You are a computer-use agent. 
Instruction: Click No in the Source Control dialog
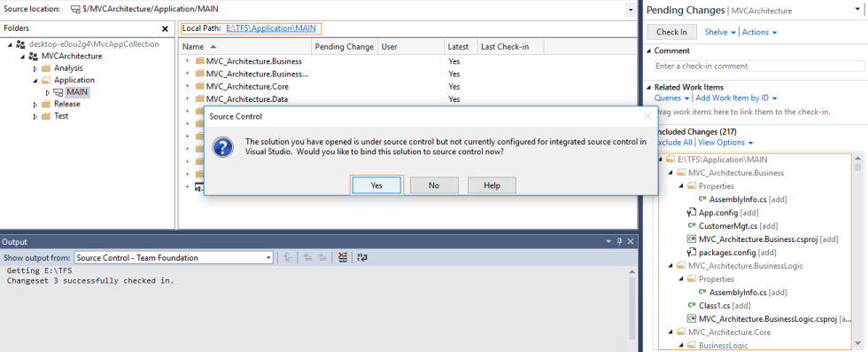434,185
